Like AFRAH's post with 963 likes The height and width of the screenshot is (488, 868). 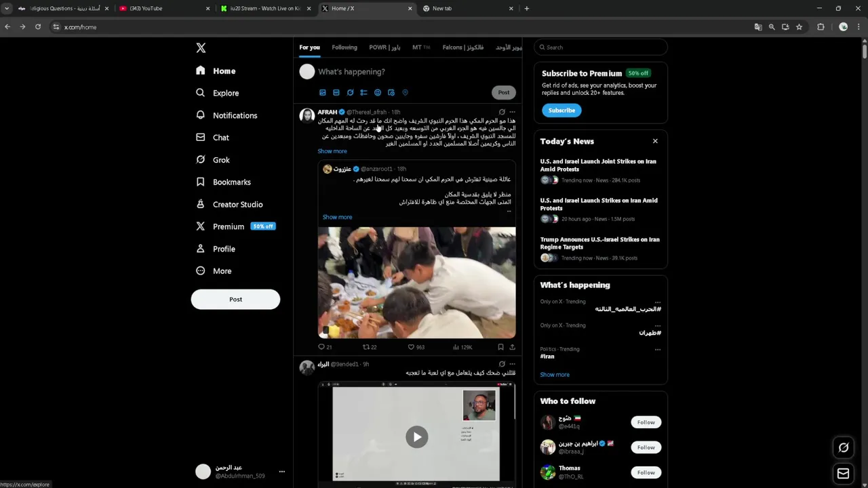[416, 347]
